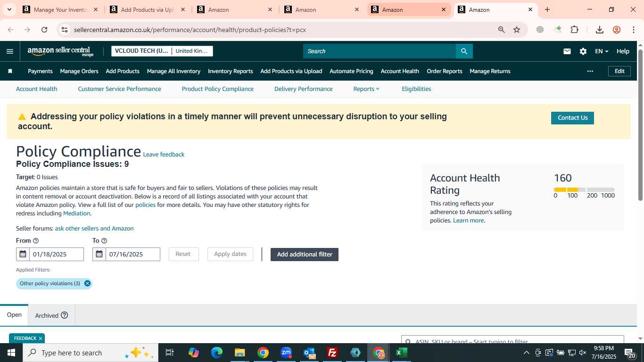
Task: Open the Chrome downloads icon
Action: (600, 30)
